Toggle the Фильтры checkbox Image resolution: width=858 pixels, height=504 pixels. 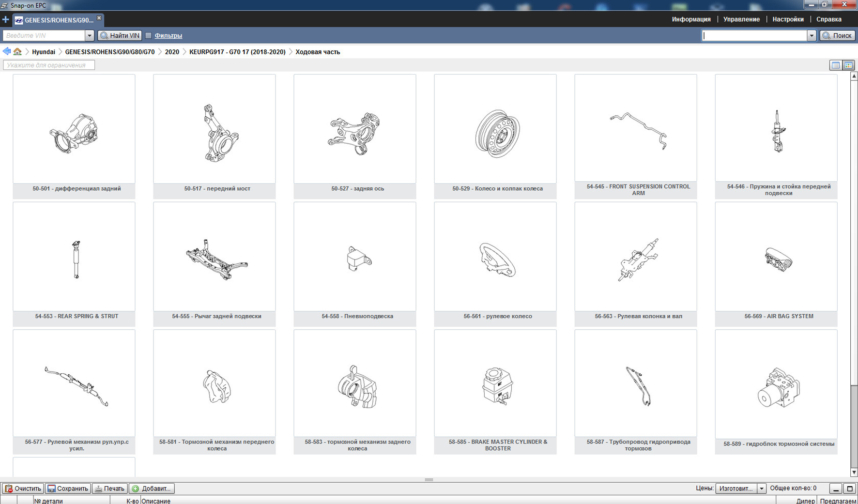[149, 35]
